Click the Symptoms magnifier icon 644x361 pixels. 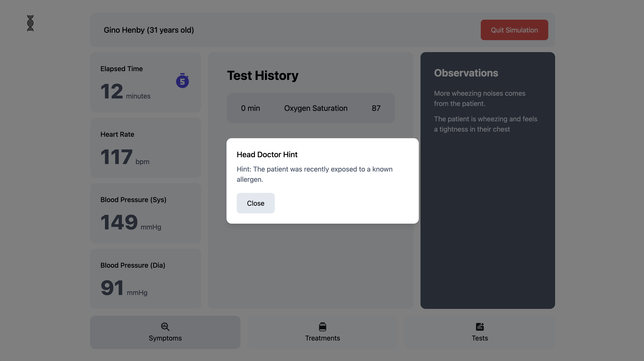pyautogui.click(x=165, y=326)
